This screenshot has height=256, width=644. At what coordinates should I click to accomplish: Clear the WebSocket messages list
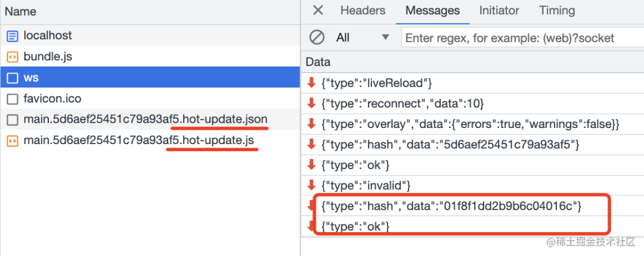tap(317, 38)
